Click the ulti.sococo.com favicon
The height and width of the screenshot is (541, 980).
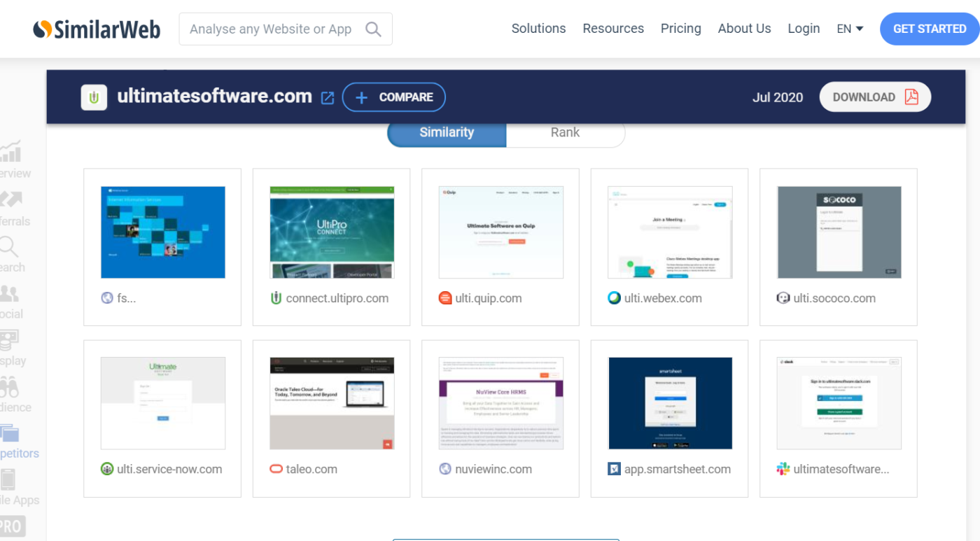(783, 298)
